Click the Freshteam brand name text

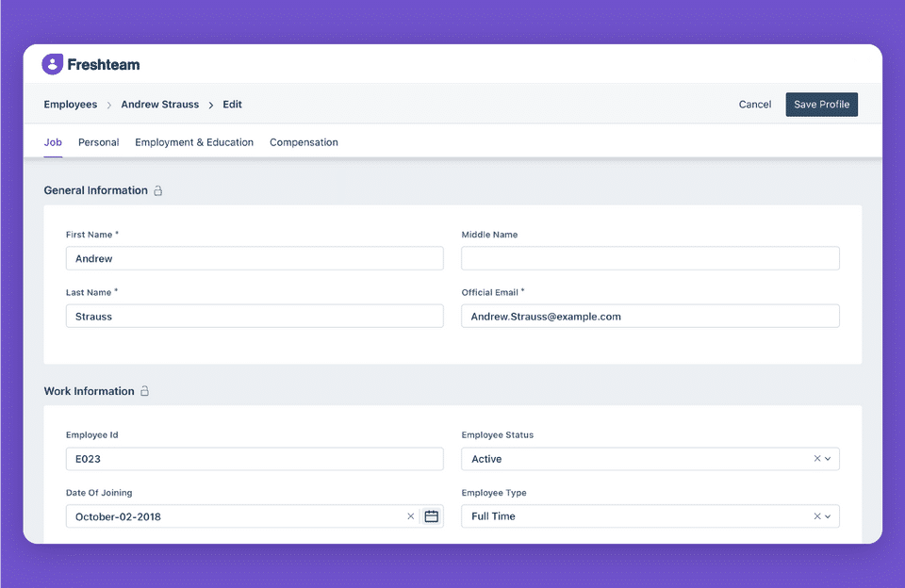pyautogui.click(x=104, y=65)
